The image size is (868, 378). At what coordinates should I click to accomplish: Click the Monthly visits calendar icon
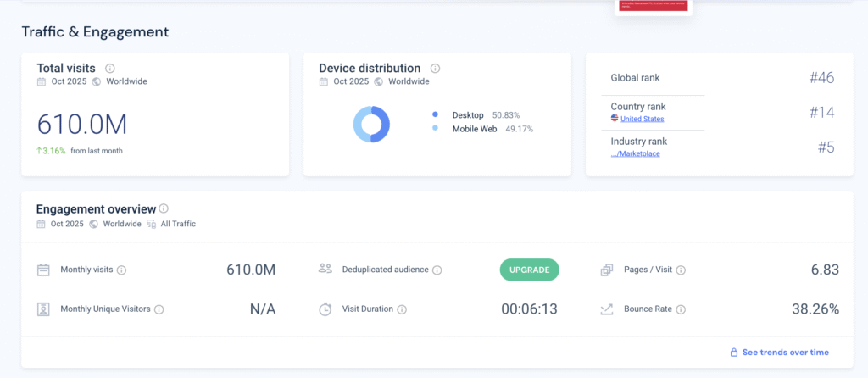pyautogui.click(x=43, y=270)
